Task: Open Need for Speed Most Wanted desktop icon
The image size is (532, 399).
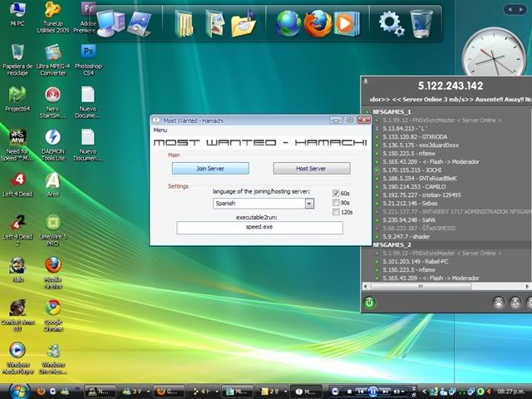Action: click(17, 145)
